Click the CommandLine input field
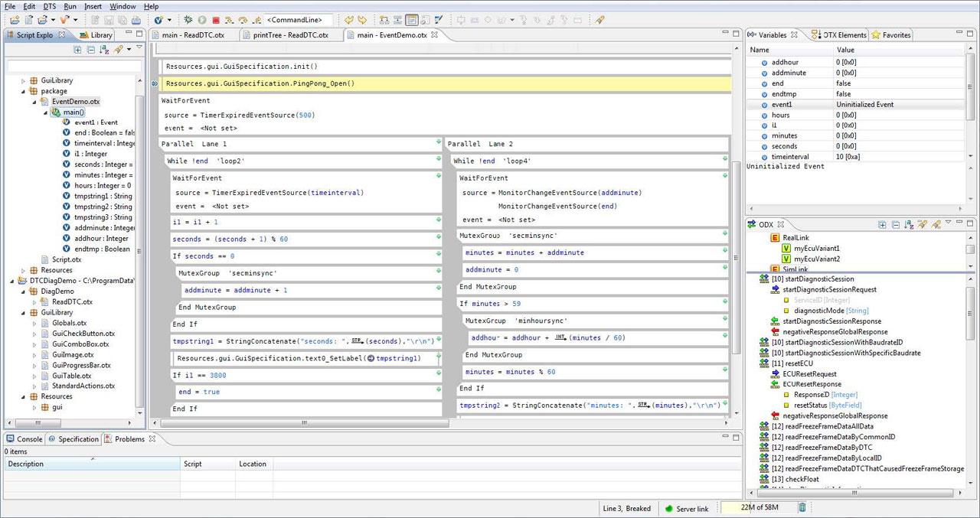Viewport: 980px width, 518px height. (x=299, y=19)
